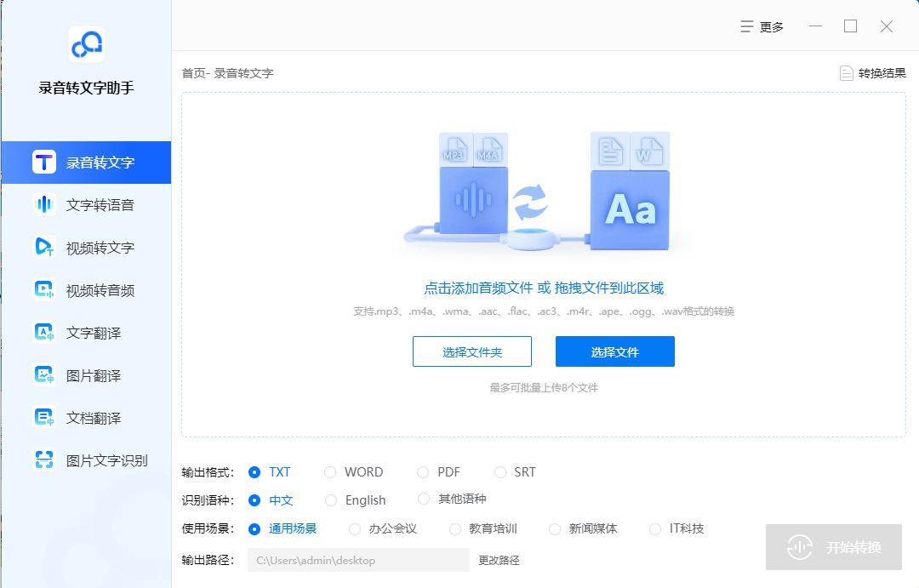Click the text document icon above Aa block
The height and width of the screenshot is (588, 919).
click(x=610, y=151)
